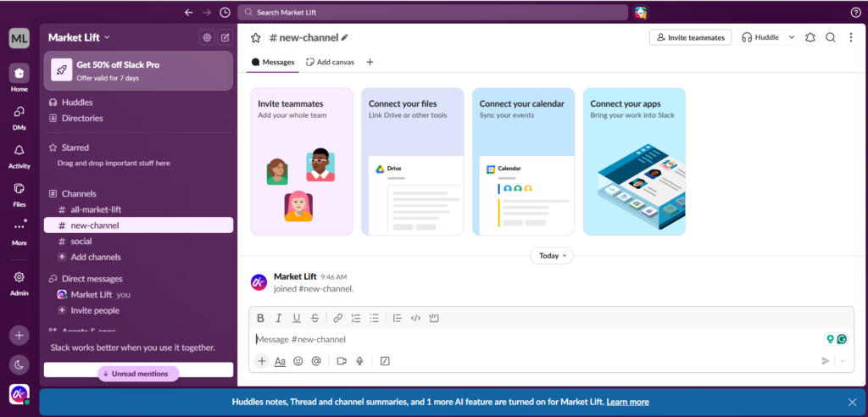Image resolution: width=868 pixels, height=417 pixels.
Task: Search within channel magnifier icon
Action: [x=831, y=37]
